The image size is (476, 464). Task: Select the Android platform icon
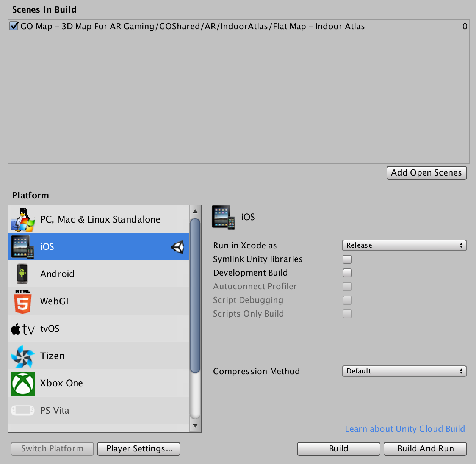22,274
